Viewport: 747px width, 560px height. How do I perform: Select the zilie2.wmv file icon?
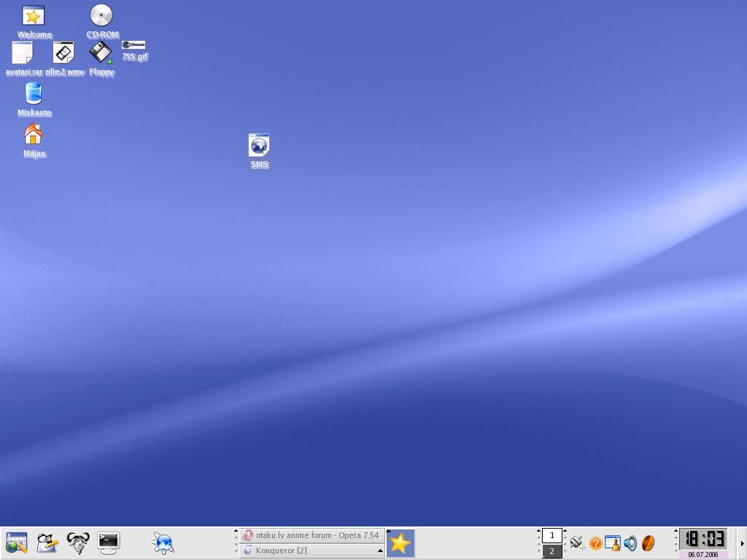point(63,52)
